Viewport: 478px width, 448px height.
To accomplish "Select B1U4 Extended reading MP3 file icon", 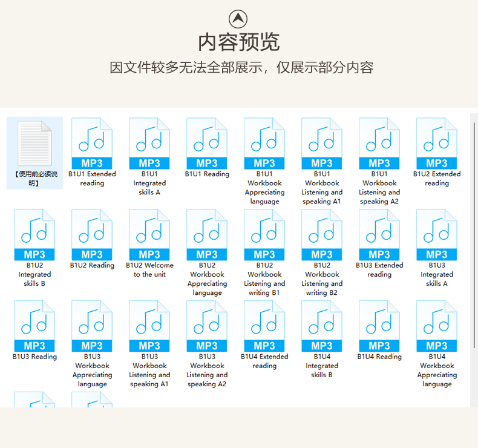I will tap(264, 326).
